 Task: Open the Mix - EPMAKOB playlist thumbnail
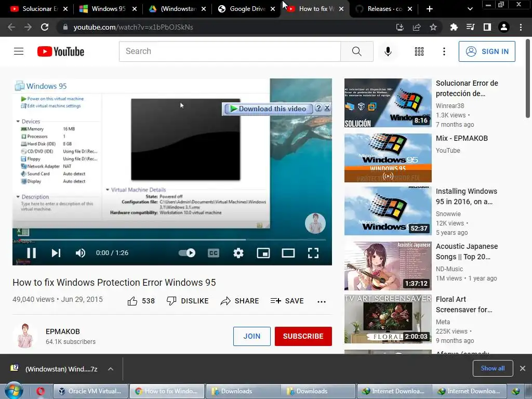click(388, 158)
